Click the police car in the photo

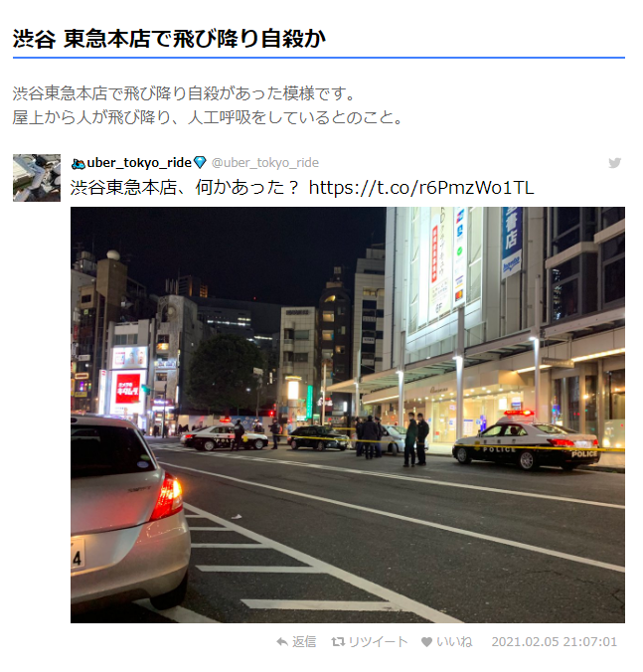(x=526, y=440)
